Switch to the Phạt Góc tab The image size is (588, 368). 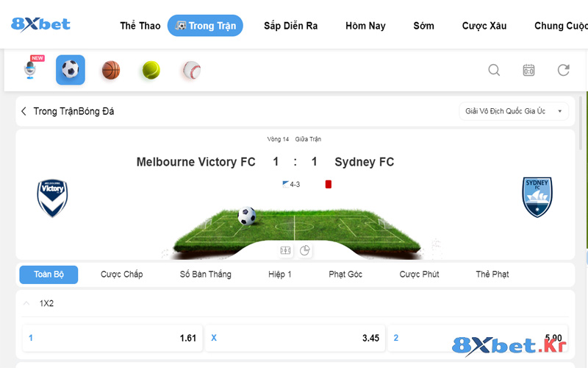tap(345, 275)
